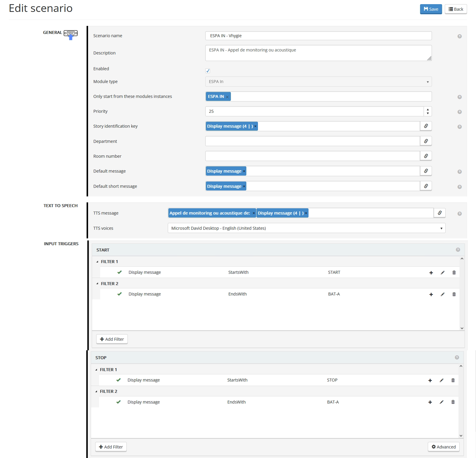
Task: Open the Module type dropdown
Action: click(x=428, y=82)
